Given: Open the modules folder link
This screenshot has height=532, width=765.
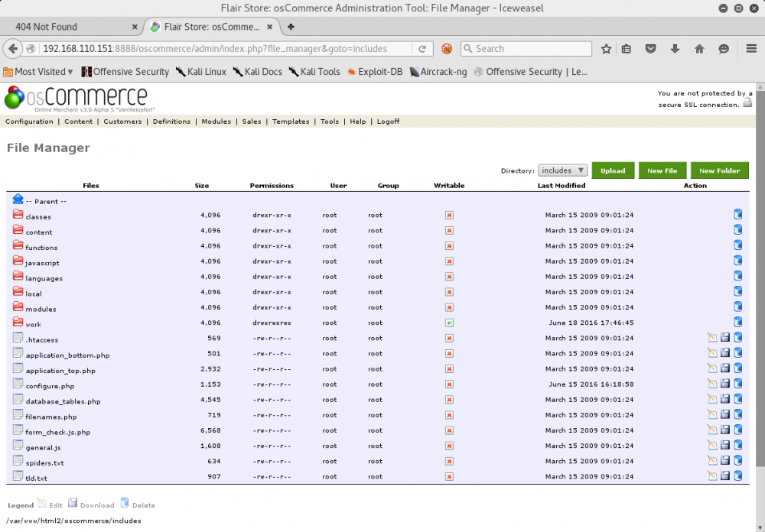Looking at the screenshot, I should [41, 309].
